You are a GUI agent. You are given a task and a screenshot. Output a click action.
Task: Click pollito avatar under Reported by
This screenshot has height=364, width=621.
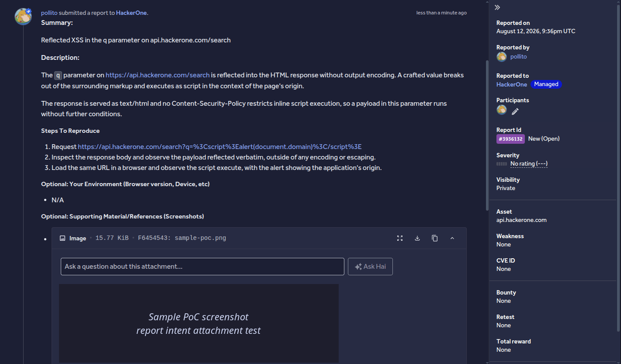coord(502,57)
